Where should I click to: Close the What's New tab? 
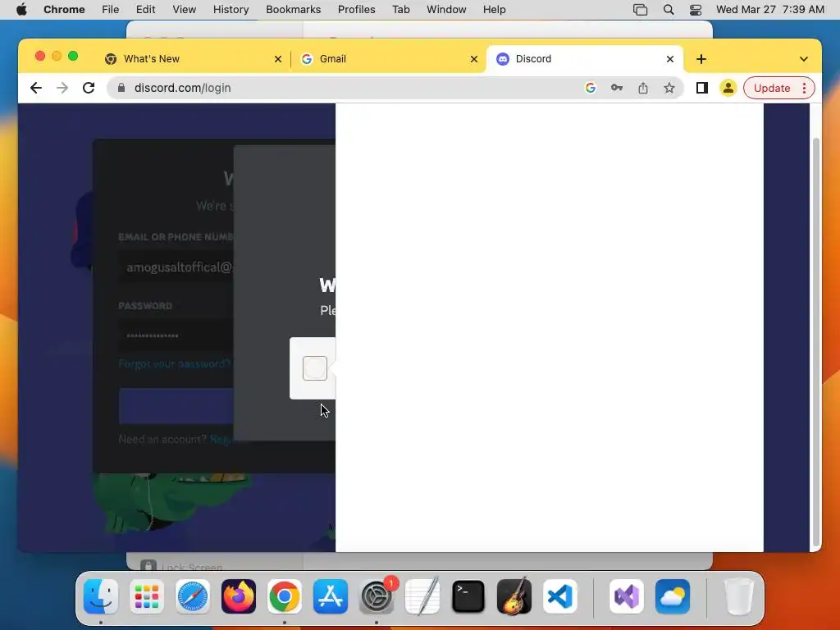[x=278, y=59]
